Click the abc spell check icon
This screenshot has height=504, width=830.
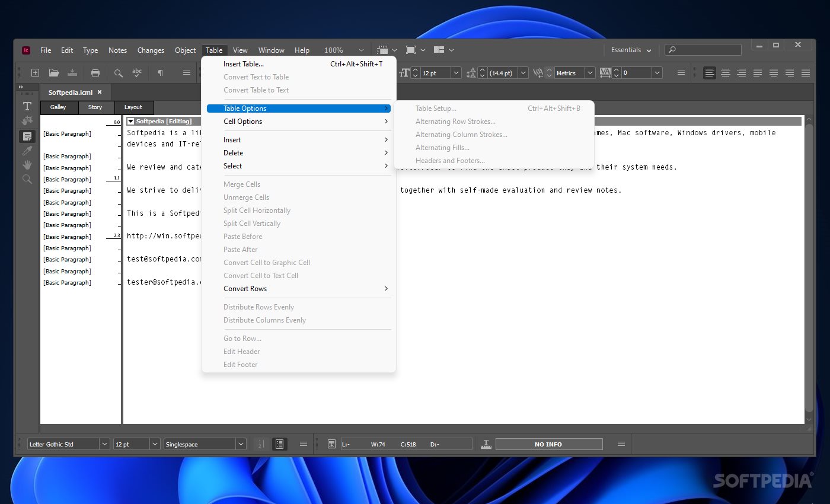[x=137, y=73]
